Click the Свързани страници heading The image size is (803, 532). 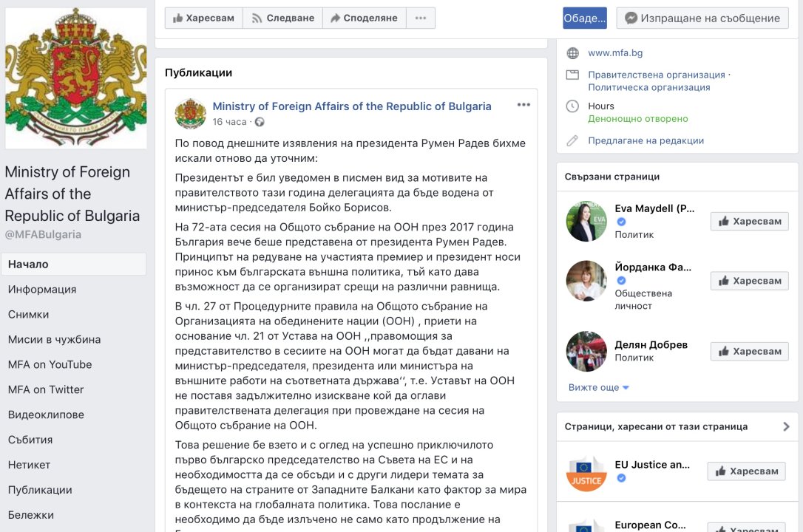612,177
